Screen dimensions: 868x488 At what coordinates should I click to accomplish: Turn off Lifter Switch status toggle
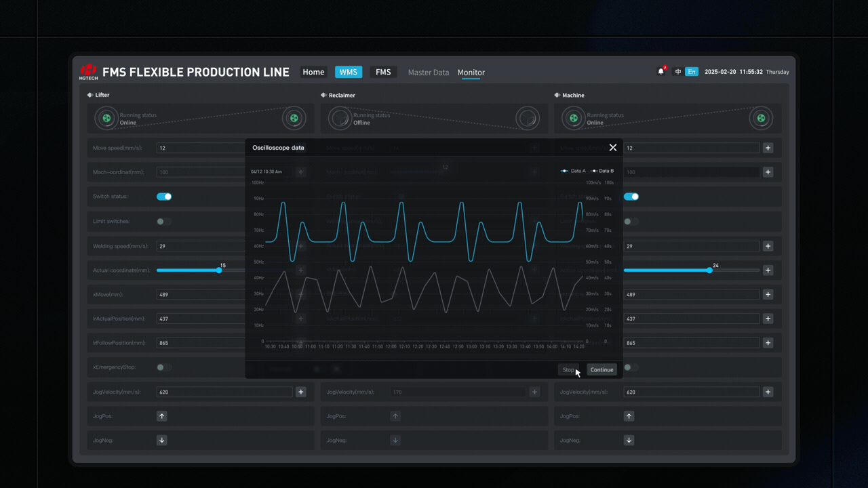[x=164, y=197]
